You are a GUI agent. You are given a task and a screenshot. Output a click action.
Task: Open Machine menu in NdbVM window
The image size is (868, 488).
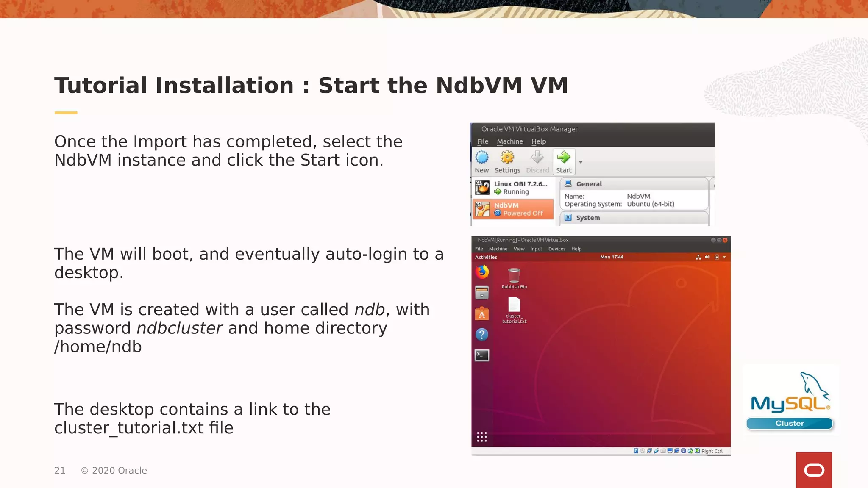pyautogui.click(x=498, y=249)
